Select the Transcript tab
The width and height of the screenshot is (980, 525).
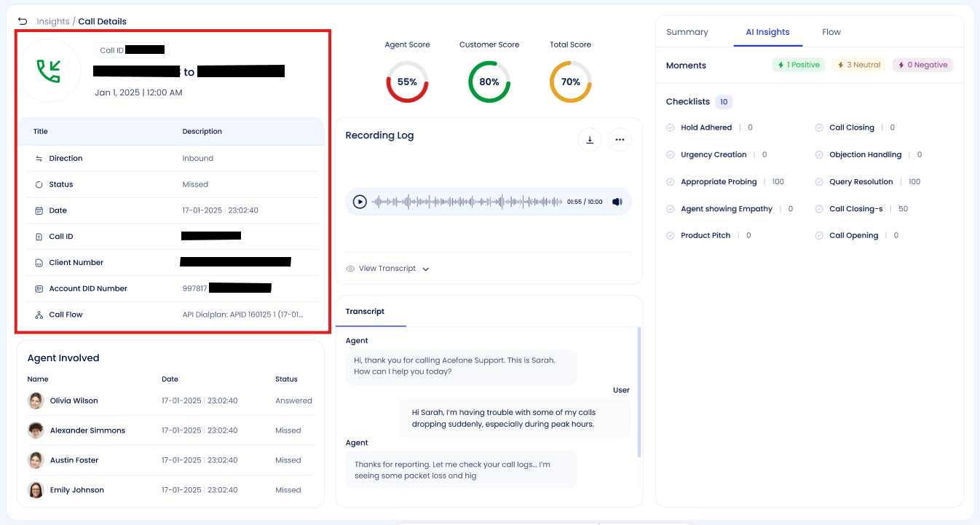(365, 312)
